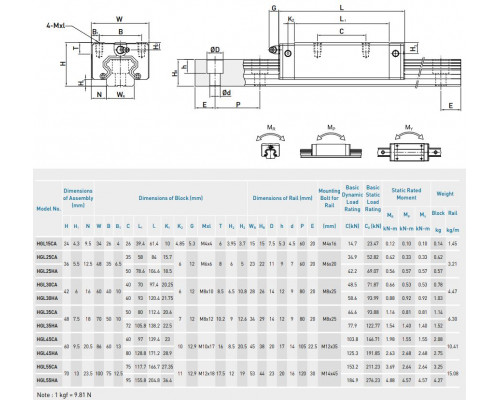Screen dimensions: 500x400
Task: Select the HGL55CA model row
Action: pyautogui.click(x=248, y=367)
